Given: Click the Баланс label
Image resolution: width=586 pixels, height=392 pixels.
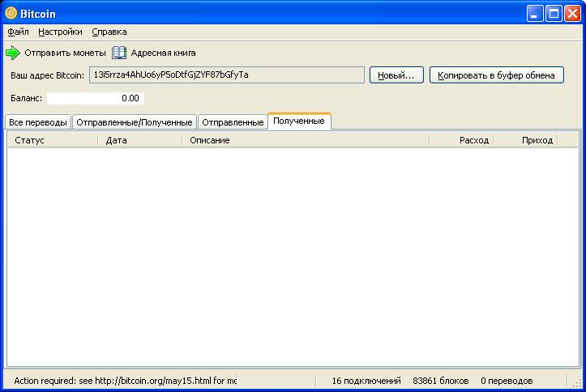Looking at the screenshot, I should point(26,99).
